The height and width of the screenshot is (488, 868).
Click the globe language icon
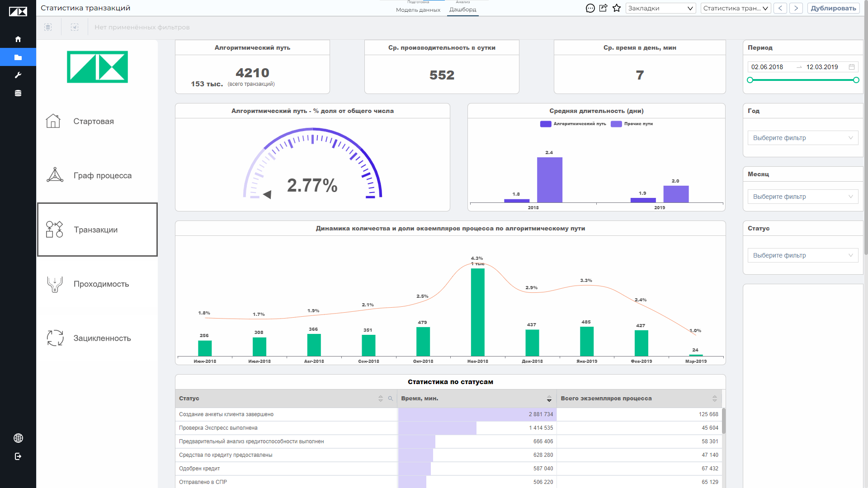[x=18, y=438]
